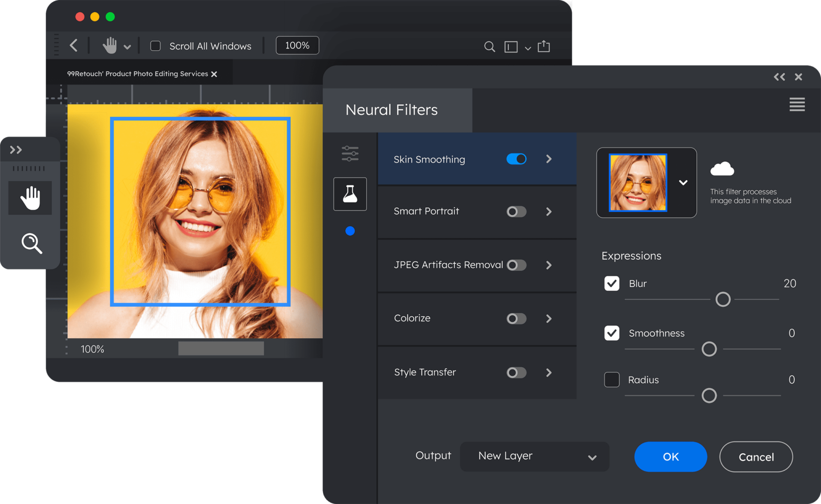The image size is (821, 504).
Task: Open the hamburger menu in Neural Filters
Action: [x=796, y=105]
